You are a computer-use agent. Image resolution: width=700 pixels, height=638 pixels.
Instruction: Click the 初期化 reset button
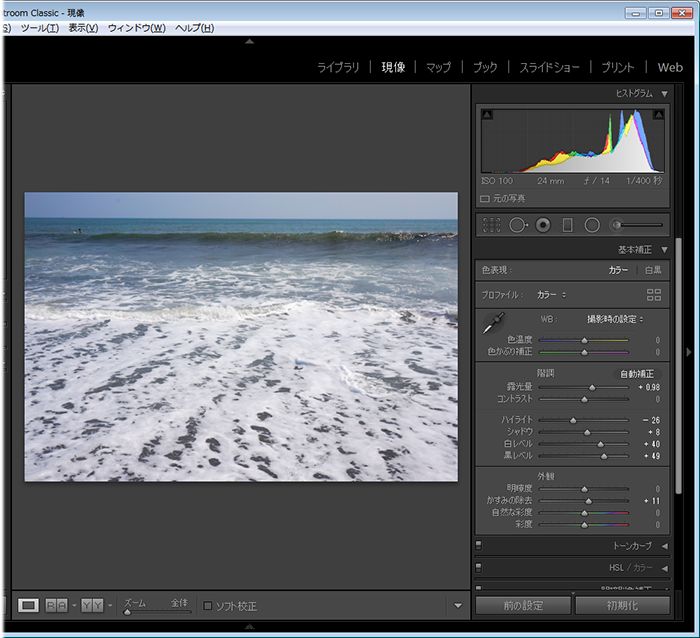[622, 605]
